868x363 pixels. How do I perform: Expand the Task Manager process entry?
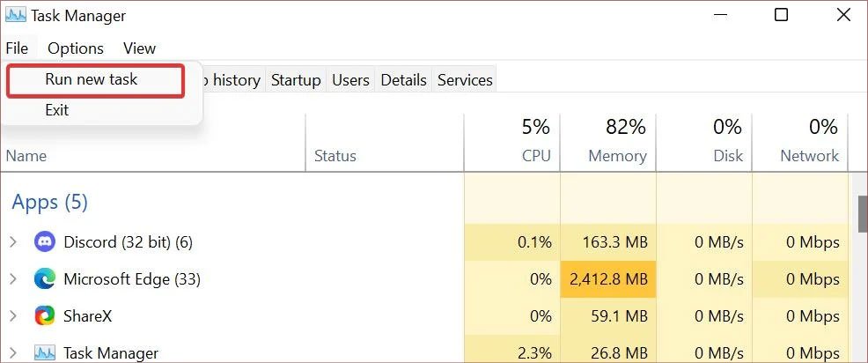pyautogui.click(x=13, y=352)
